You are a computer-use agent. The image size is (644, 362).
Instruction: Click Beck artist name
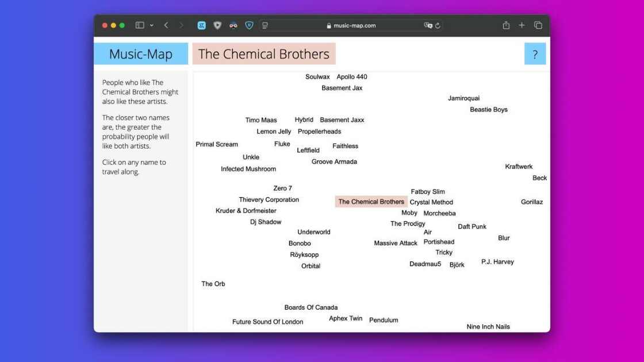coord(540,178)
